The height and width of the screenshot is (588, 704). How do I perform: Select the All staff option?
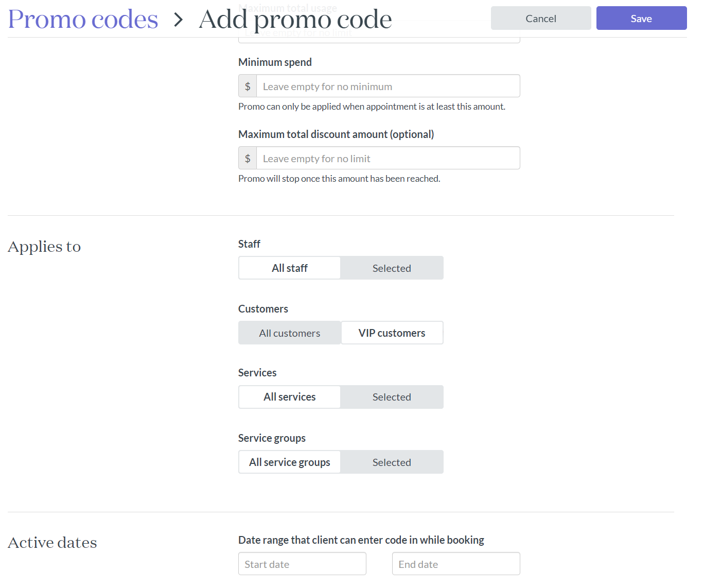(289, 268)
